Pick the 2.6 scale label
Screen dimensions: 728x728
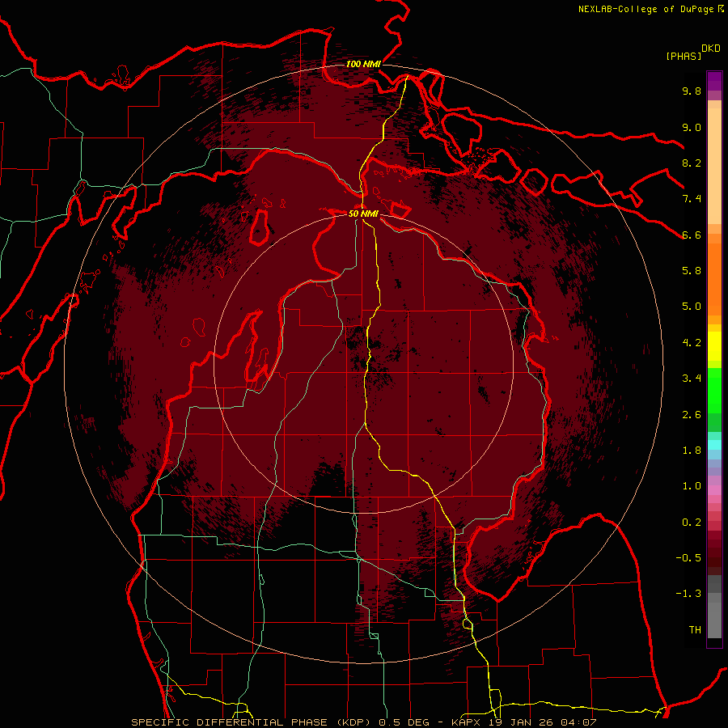click(x=692, y=415)
